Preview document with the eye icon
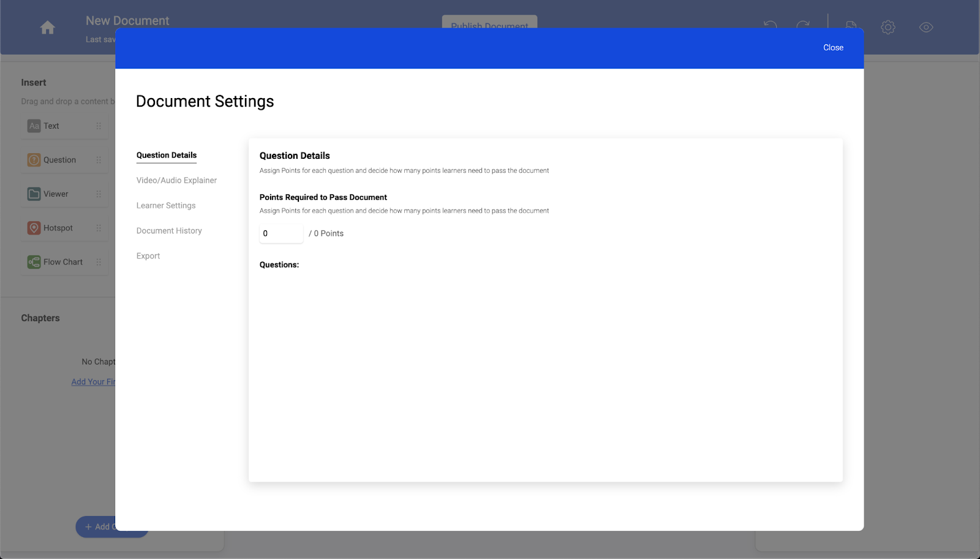Viewport: 980px width, 559px height. (926, 27)
